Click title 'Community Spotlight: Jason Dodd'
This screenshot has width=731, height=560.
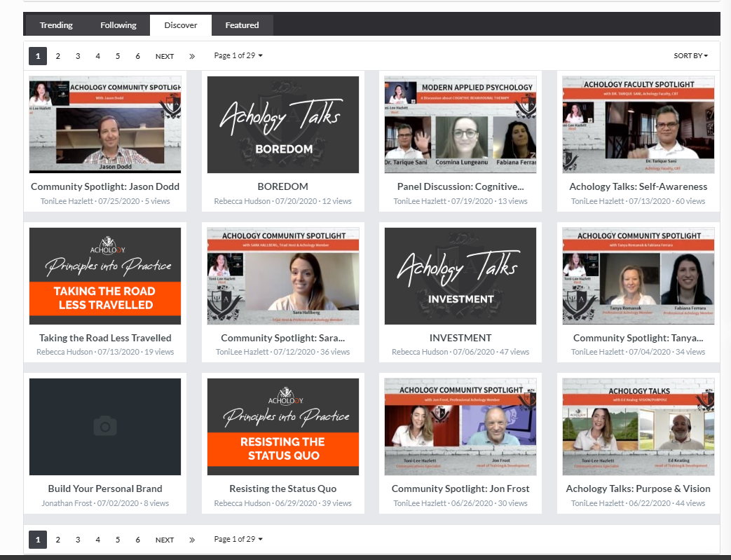[x=105, y=186]
